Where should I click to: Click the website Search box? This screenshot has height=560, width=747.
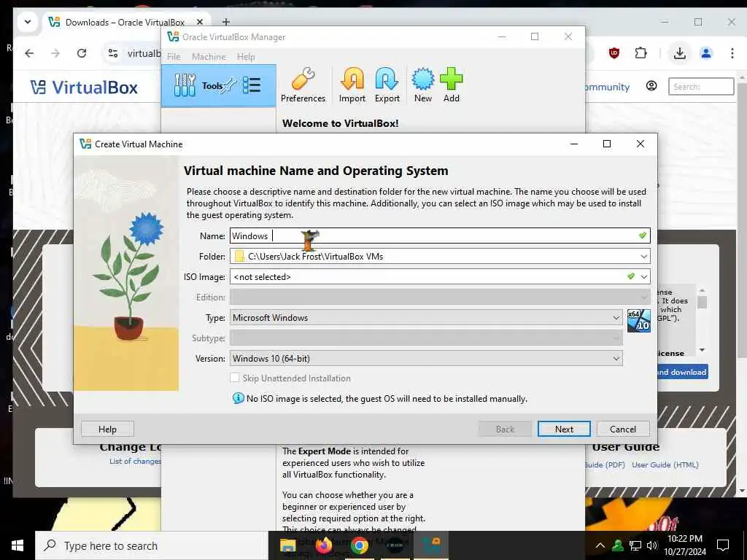pos(701,87)
